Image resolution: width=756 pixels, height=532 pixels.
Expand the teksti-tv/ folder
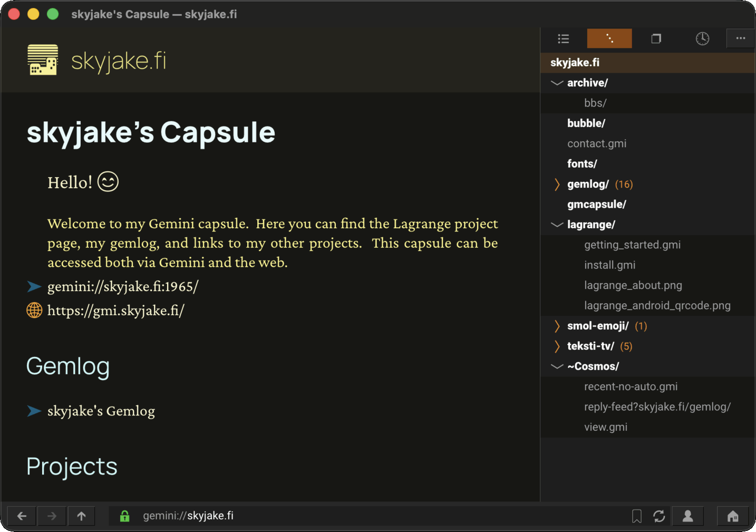(x=557, y=346)
